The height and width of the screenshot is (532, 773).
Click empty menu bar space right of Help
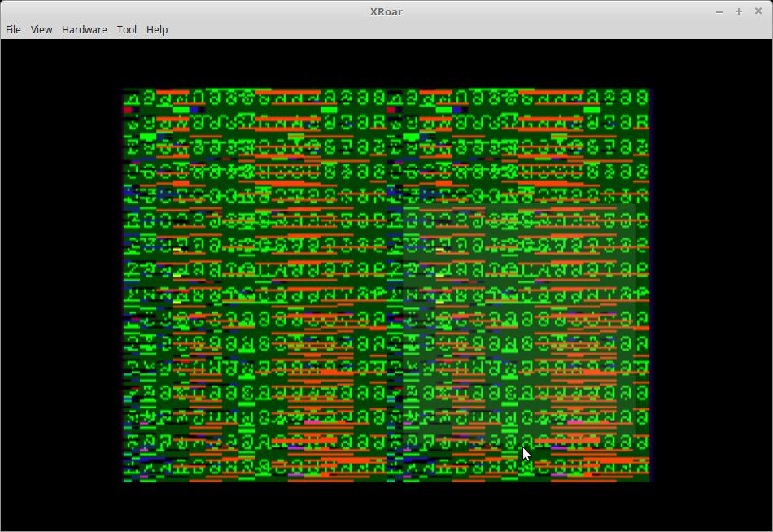464,29
